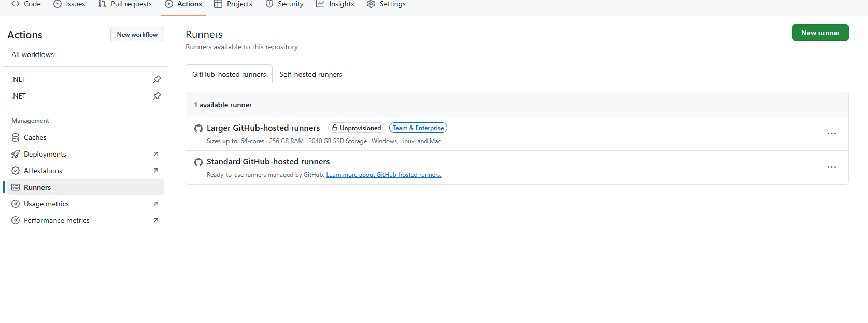Click the Attestations checkmark icon

click(16, 171)
